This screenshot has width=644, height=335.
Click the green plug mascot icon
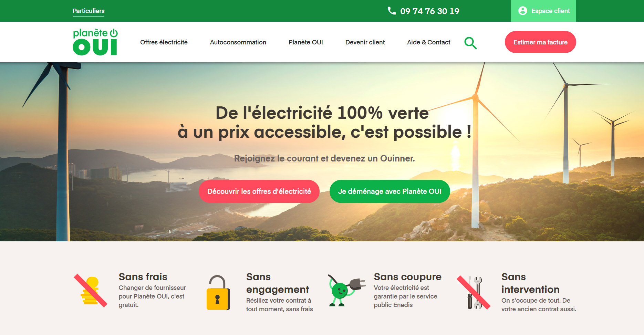click(346, 290)
